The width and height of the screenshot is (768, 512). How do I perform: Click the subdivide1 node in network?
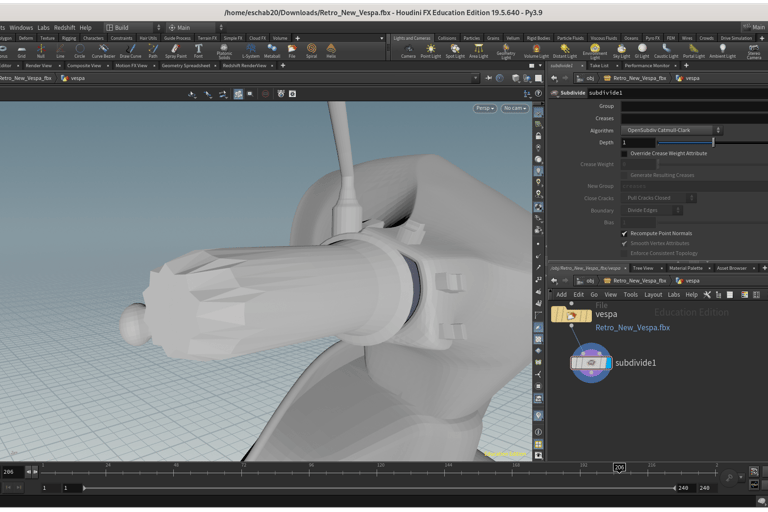click(591, 363)
